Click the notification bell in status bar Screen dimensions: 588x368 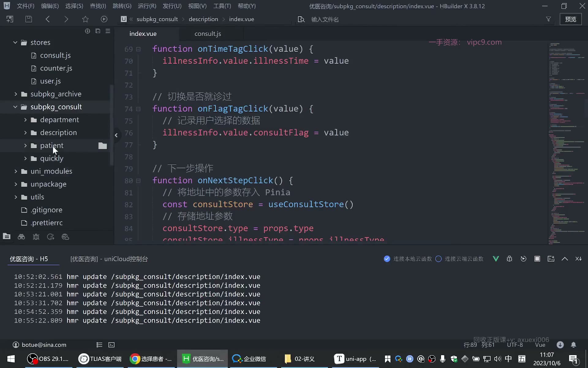[x=573, y=345]
